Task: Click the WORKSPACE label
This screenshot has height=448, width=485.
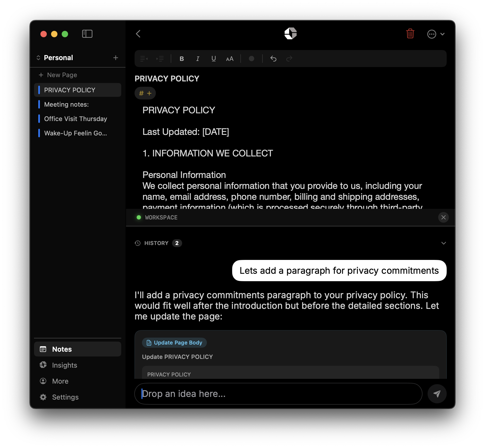Action: pos(161,217)
